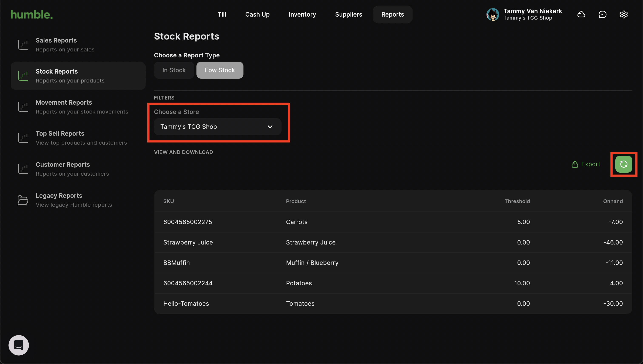
Task: Click the green refresh report icon
Action: click(x=623, y=164)
